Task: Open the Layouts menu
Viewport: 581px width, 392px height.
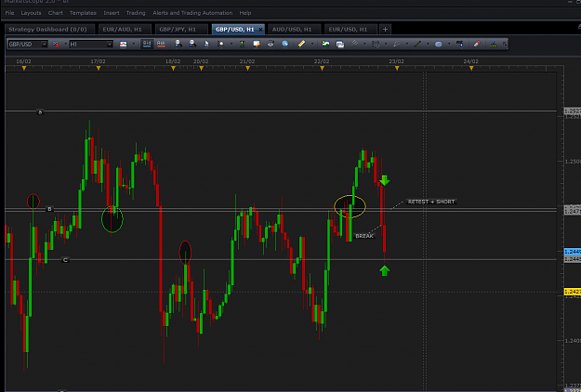Action: click(31, 13)
